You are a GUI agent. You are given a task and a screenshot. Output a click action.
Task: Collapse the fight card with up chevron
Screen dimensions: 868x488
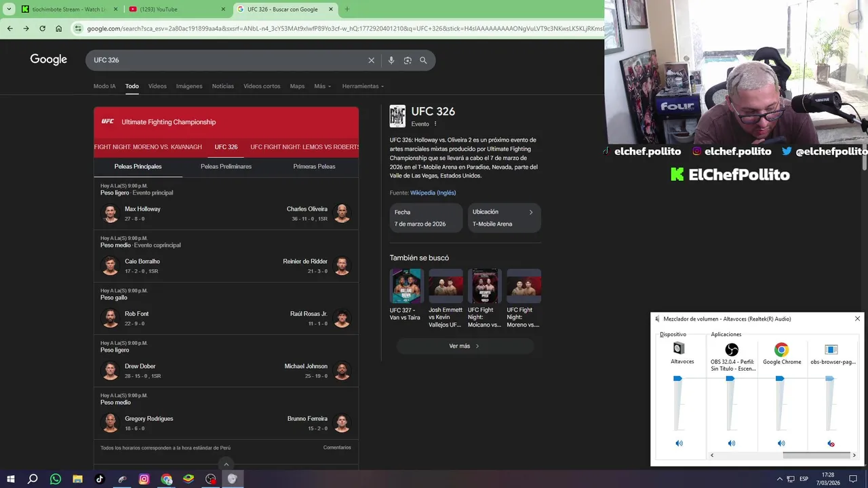226,464
